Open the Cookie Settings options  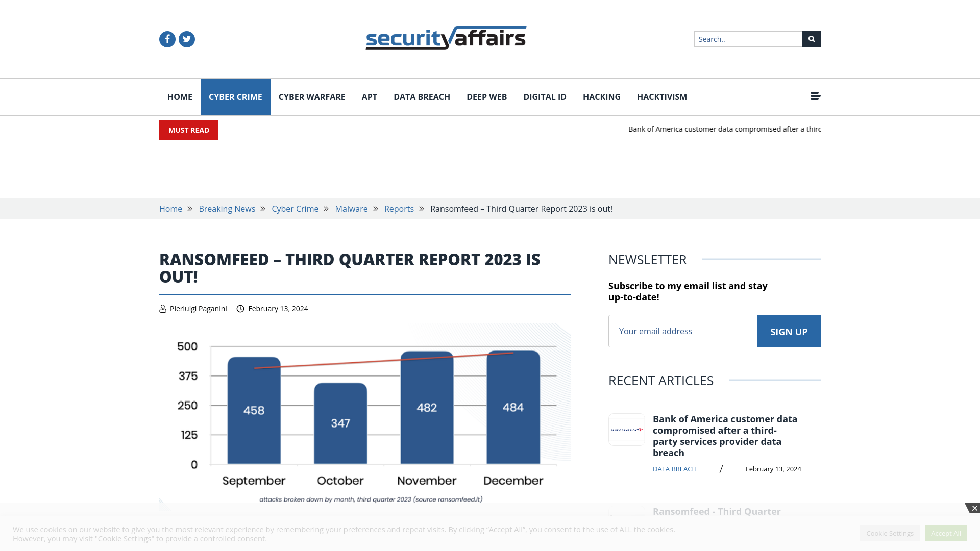tap(890, 533)
